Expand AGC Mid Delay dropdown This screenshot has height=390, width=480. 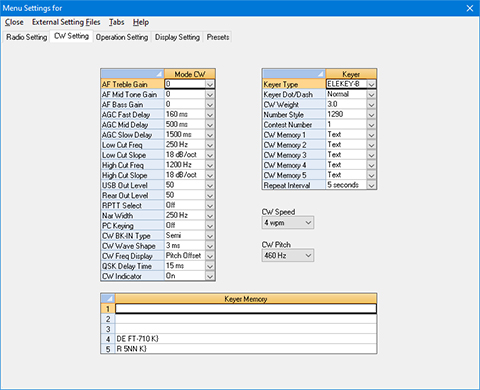click(x=210, y=125)
